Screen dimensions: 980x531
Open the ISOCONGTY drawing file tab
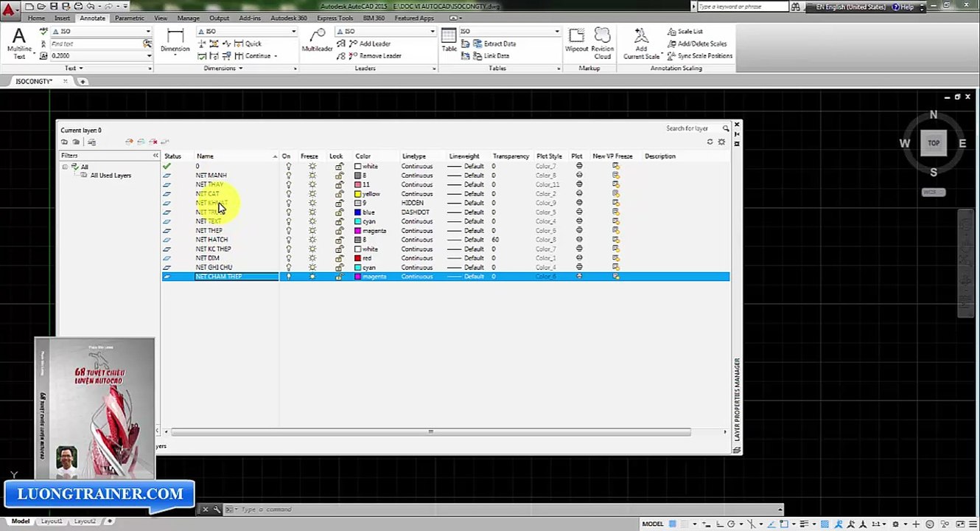coord(35,81)
